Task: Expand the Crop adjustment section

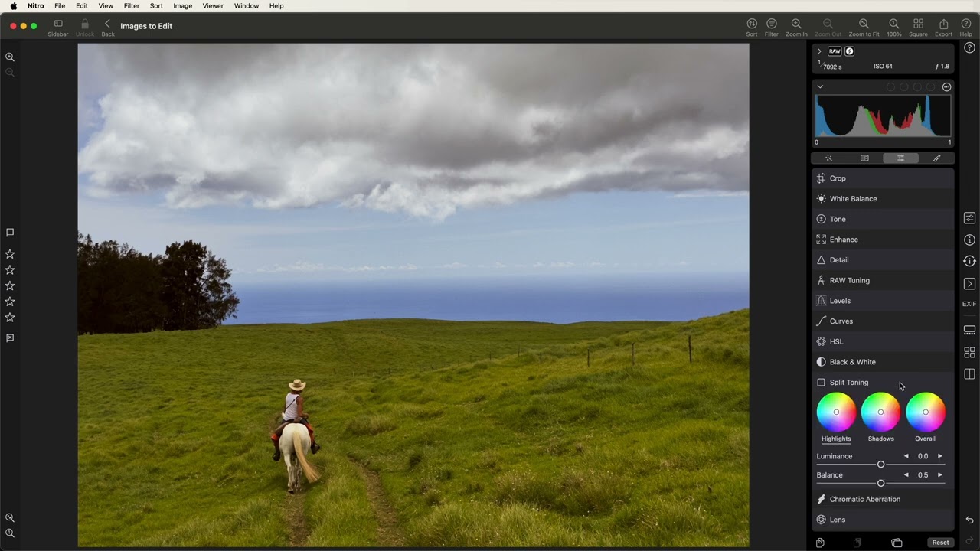Action: (883, 178)
